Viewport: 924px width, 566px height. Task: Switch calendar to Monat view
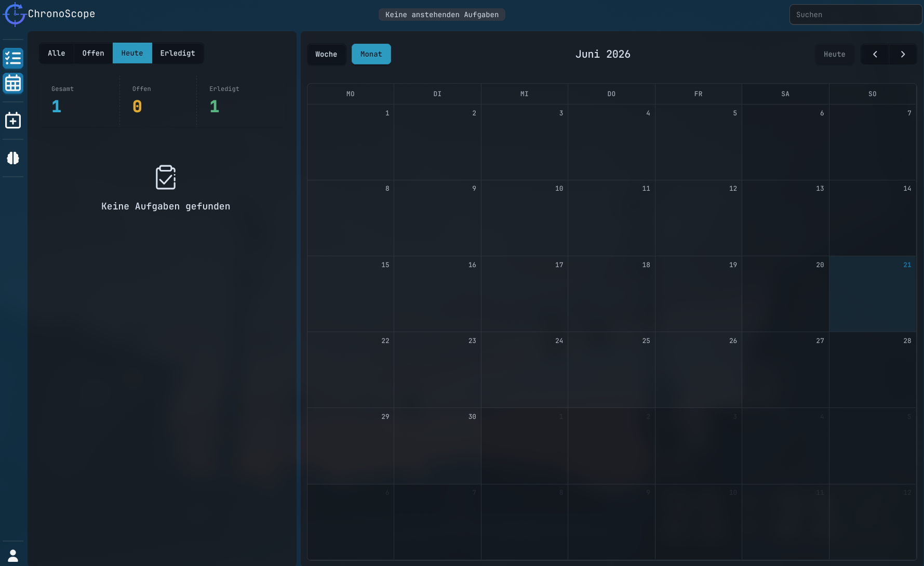pyautogui.click(x=371, y=54)
